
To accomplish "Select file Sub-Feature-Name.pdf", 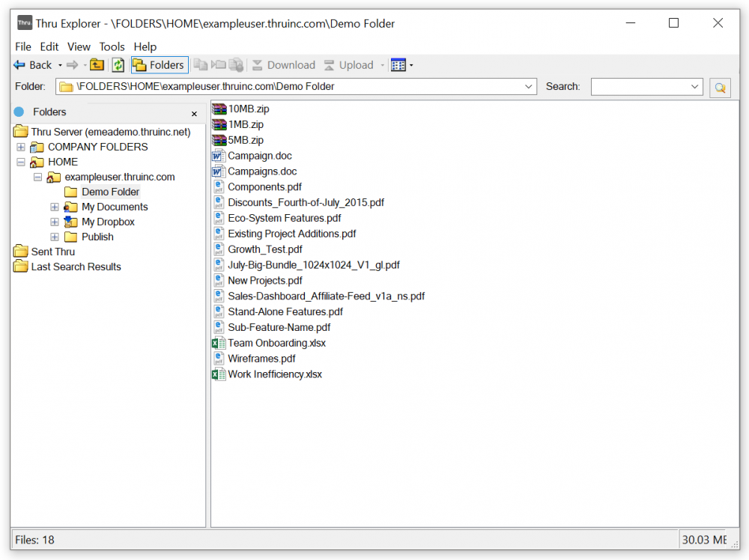I will click(x=279, y=327).
